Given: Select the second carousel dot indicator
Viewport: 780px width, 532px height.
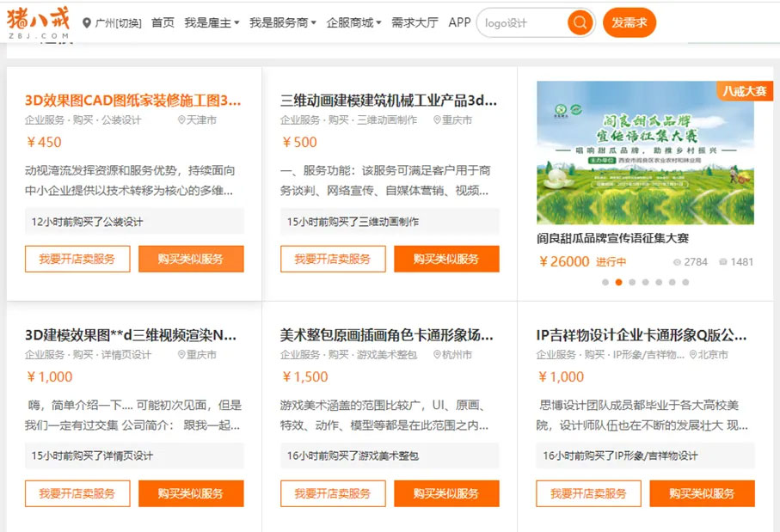Looking at the screenshot, I should point(618,282).
